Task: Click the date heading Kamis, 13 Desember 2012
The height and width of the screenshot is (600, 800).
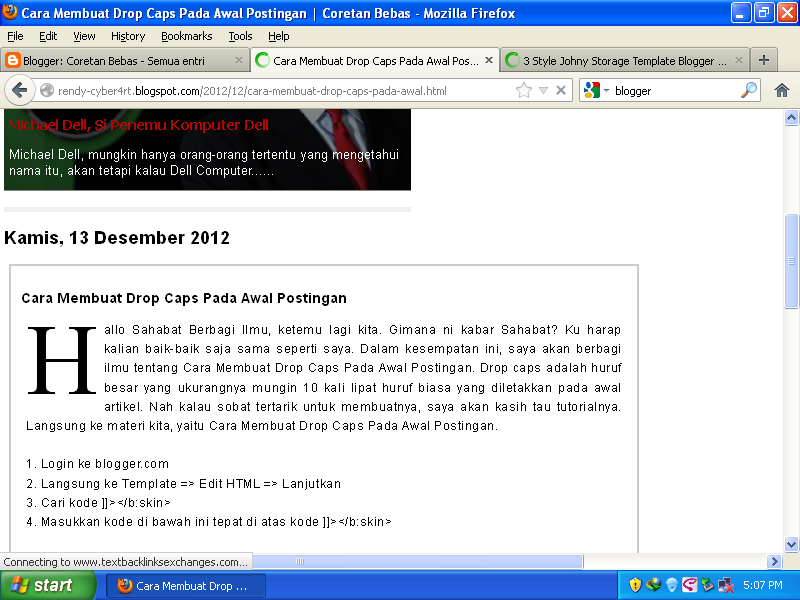Action: 117,238
